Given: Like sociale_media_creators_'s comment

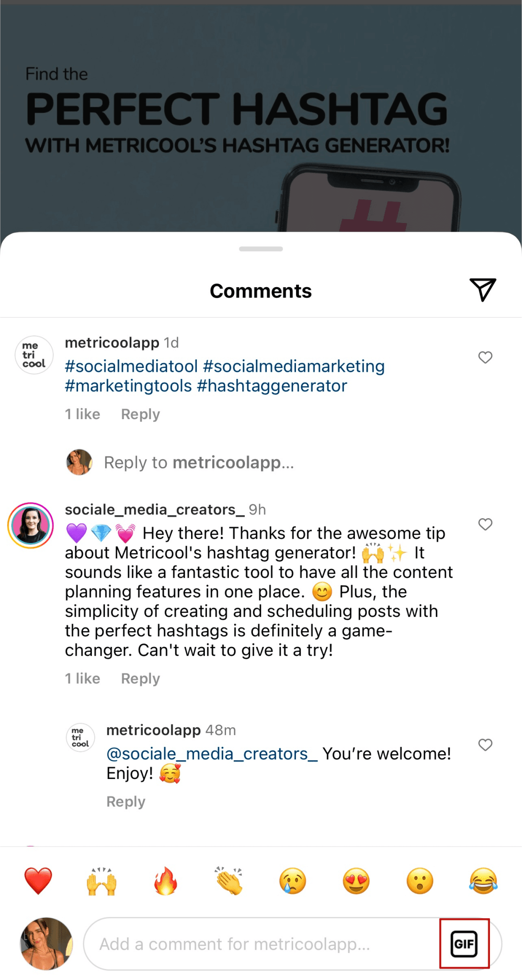Looking at the screenshot, I should click(x=485, y=524).
